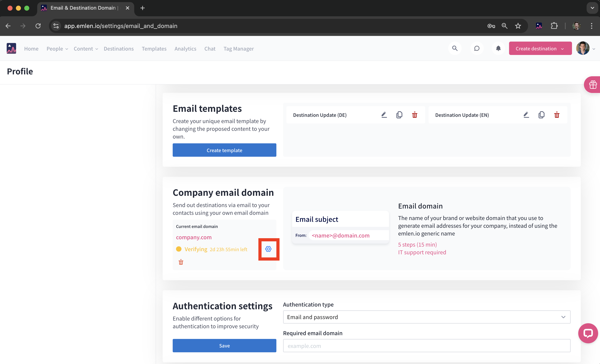Save the authentication settings
This screenshot has height=364, width=600.
click(224, 346)
